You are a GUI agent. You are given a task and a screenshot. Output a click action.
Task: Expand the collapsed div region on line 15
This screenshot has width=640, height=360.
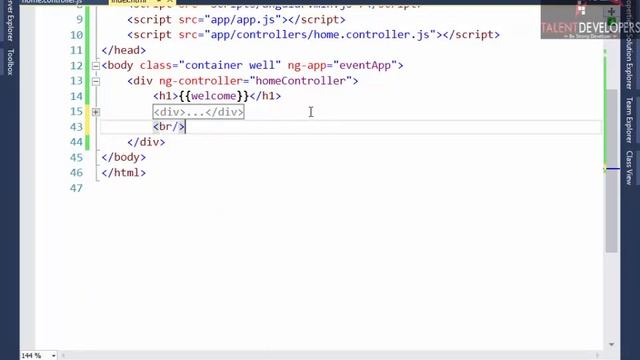pyautogui.click(x=96, y=112)
